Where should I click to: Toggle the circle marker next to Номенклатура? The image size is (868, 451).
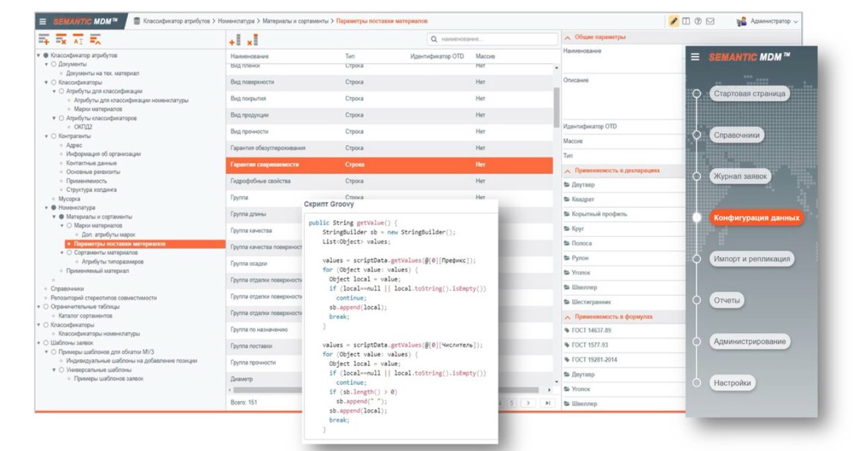53,207
